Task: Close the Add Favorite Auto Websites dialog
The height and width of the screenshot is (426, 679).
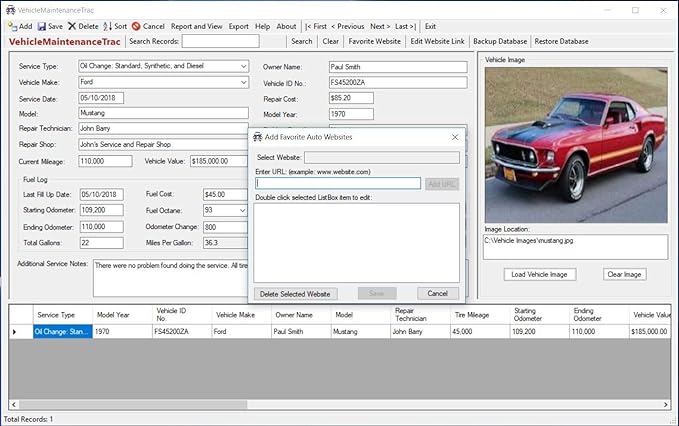Action: pyautogui.click(x=455, y=136)
